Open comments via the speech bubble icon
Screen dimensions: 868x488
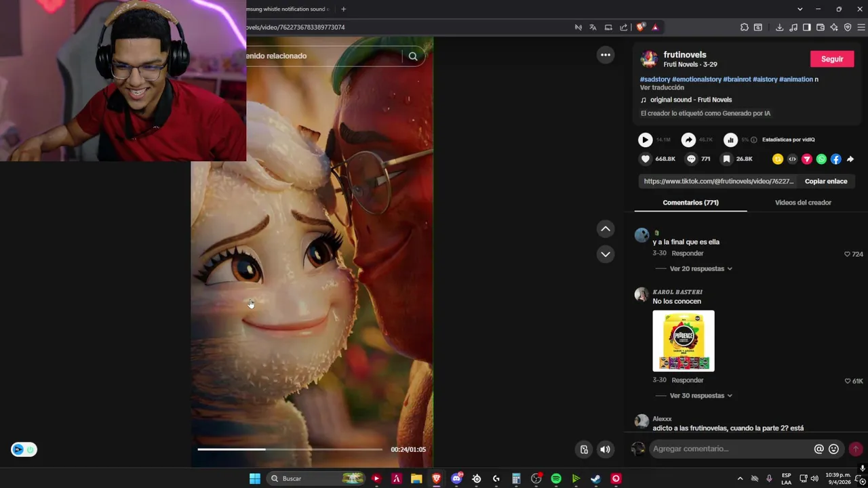pos(691,159)
